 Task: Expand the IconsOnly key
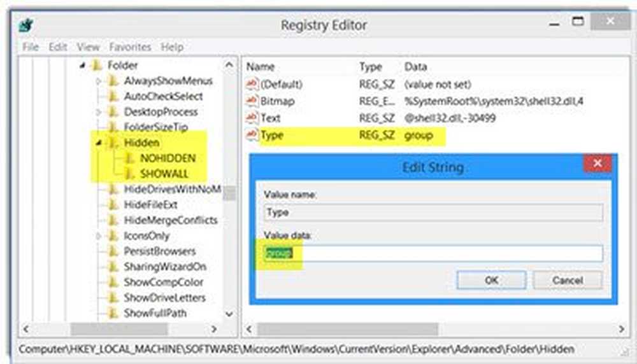point(98,235)
